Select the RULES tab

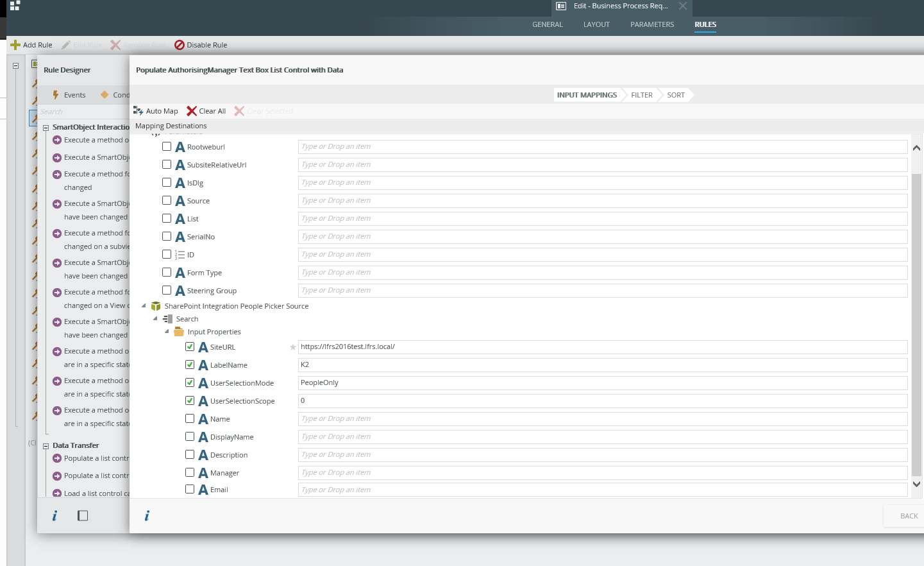tap(705, 24)
